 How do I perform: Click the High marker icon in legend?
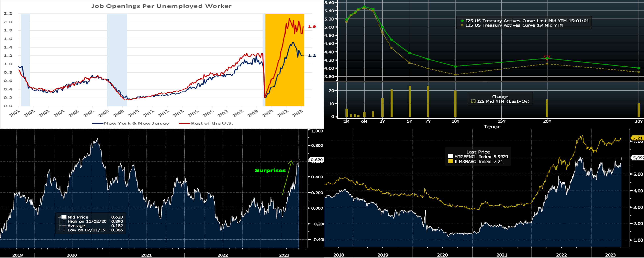point(64,221)
